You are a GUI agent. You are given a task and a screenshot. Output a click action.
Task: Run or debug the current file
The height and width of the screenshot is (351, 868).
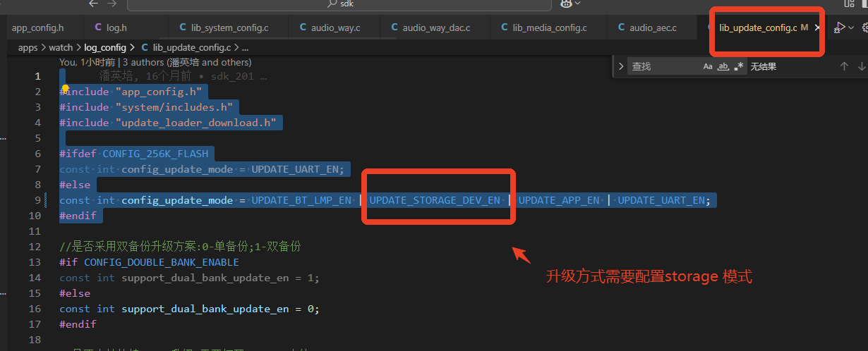pos(839,27)
